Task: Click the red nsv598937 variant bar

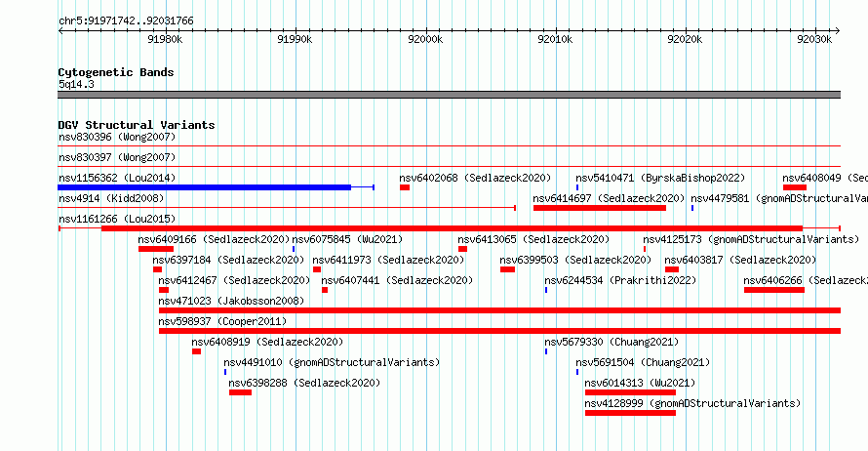Action: click(499, 331)
